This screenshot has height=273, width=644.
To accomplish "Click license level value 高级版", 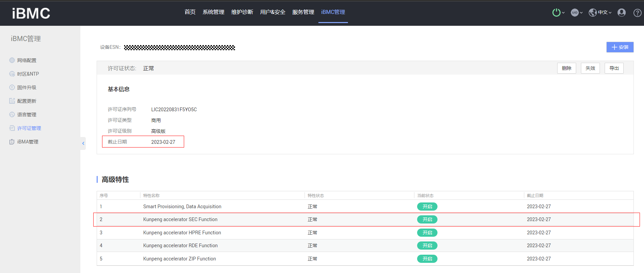I will pos(158,131).
